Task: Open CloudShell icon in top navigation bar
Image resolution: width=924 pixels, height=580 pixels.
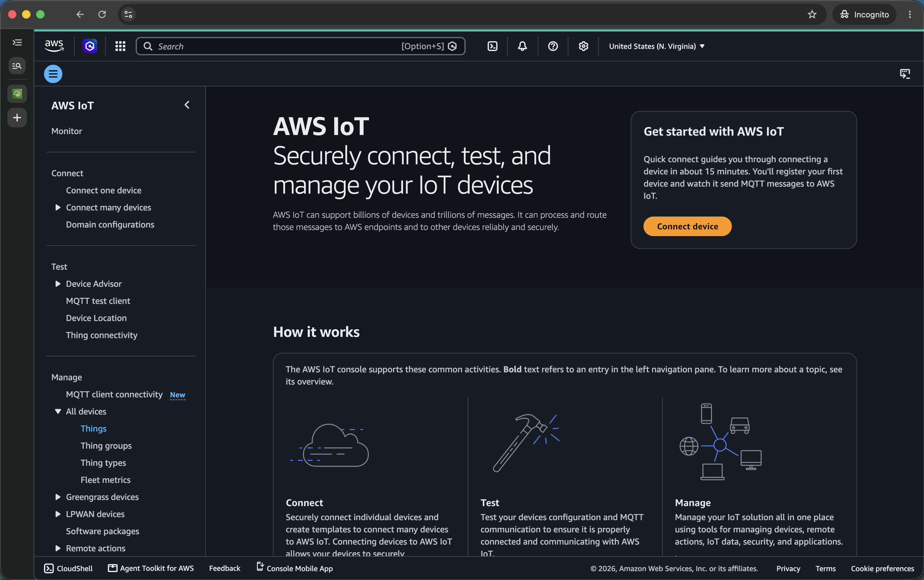Action: tap(492, 46)
